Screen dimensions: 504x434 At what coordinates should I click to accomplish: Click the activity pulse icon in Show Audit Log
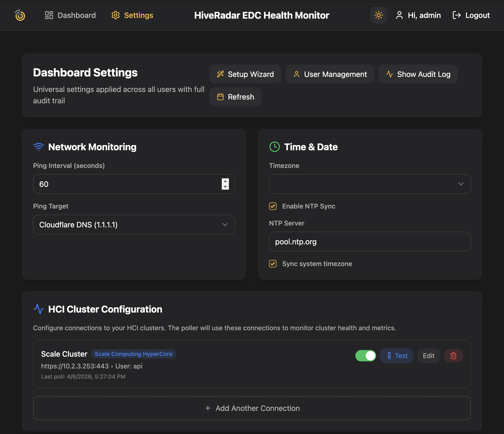[389, 74]
